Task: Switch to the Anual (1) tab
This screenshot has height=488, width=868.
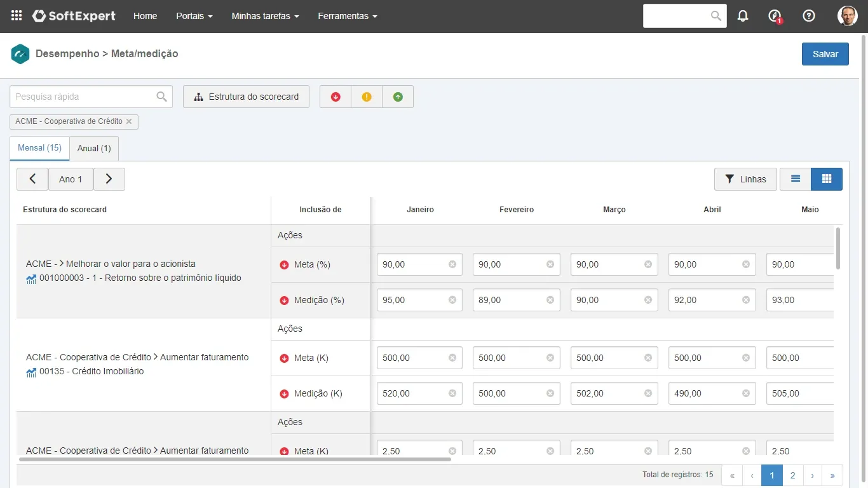Action: click(94, 148)
